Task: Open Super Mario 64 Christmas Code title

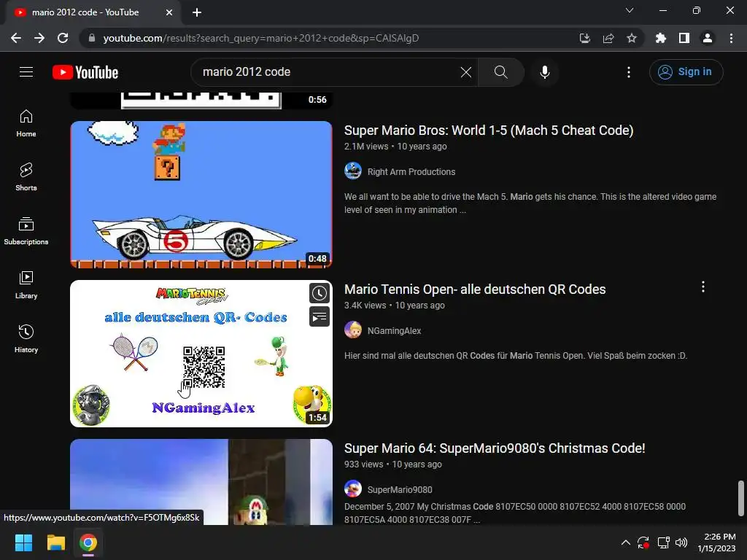Action: pos(495,448)
